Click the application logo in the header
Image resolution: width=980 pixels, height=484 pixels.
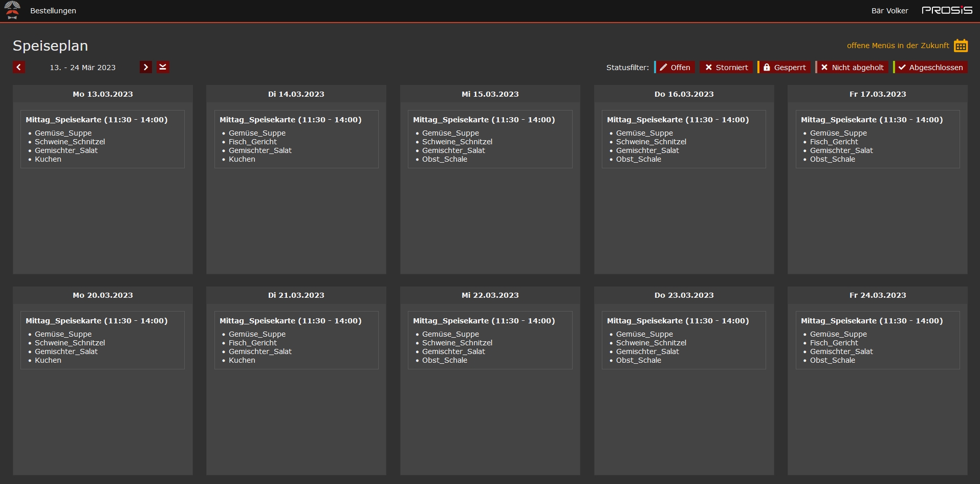12,10
